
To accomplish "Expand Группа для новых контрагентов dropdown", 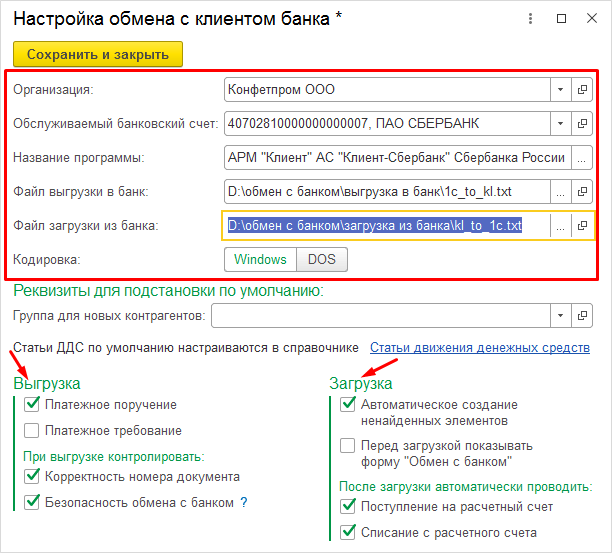I will (x=560, y=317).
